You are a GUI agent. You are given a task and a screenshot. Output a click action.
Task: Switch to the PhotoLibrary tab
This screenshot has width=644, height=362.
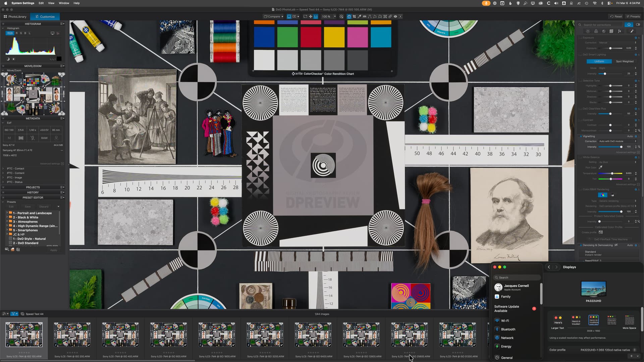[x=15, y=16]
